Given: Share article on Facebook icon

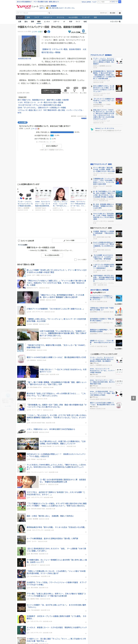Looking at the screenshot, I should pos(49,32).
